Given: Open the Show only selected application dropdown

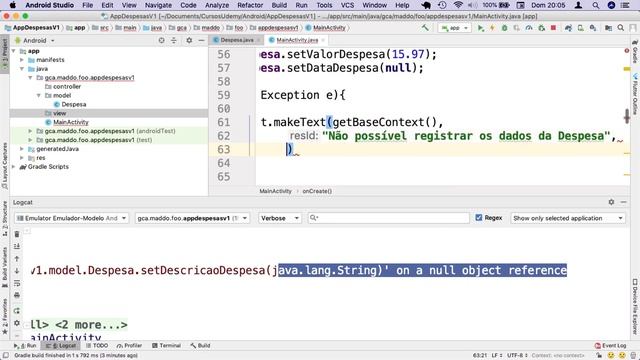Looking at the screenshot, I should coord(568,218).
